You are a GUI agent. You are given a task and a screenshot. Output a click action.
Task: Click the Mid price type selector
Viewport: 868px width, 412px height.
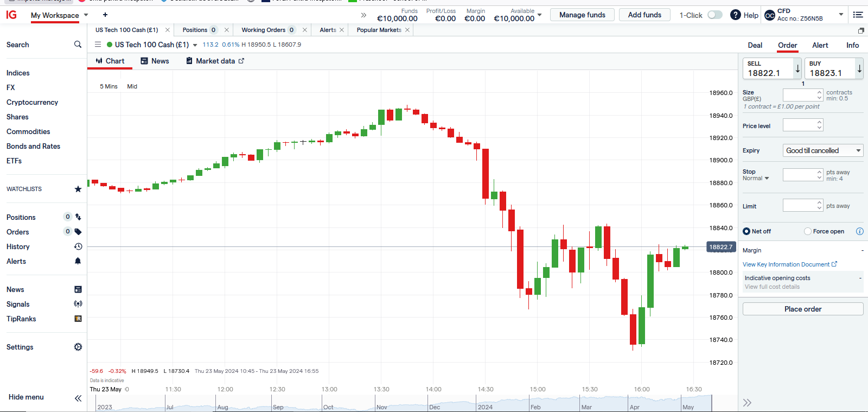[132, 86]
